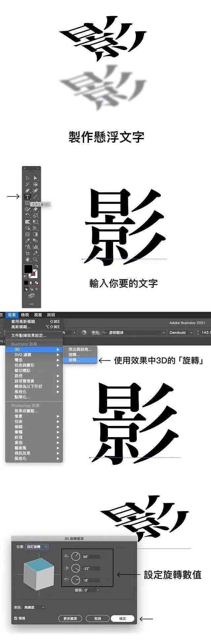Select the Rotate tool
Viewport: 211px width, 644px height.
point(27,215)
